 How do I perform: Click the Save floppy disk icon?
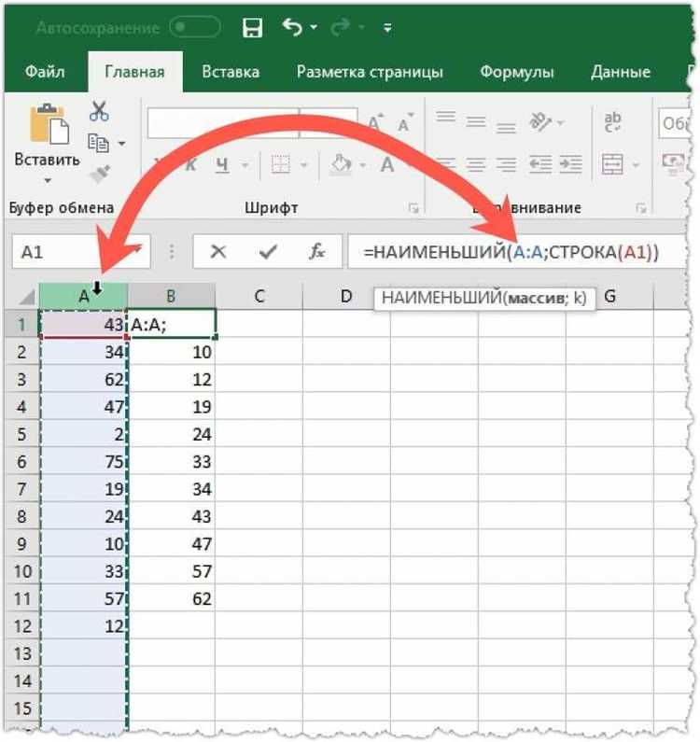(252, 28)
